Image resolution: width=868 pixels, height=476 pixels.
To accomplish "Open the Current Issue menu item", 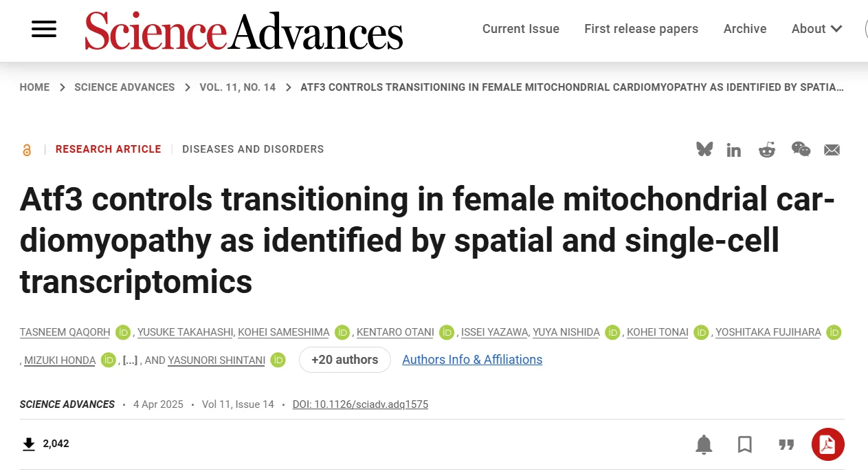I will (521, 29).
